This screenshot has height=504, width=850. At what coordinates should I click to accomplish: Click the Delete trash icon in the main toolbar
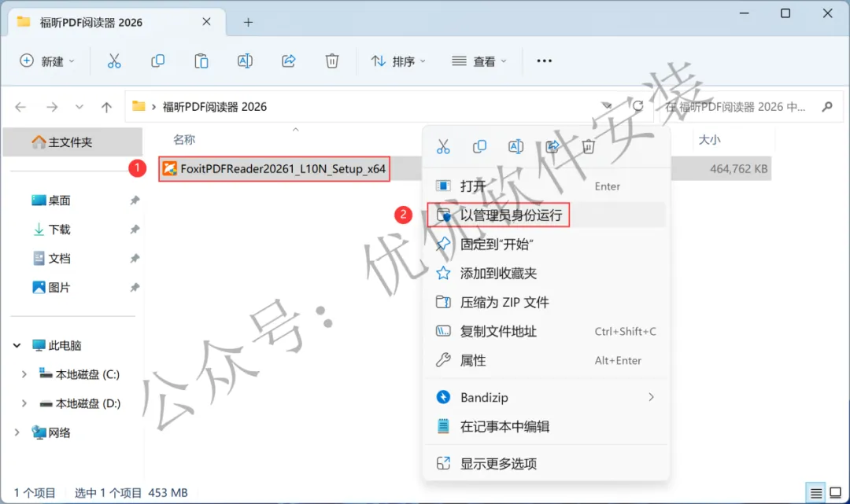click(332, 61)
